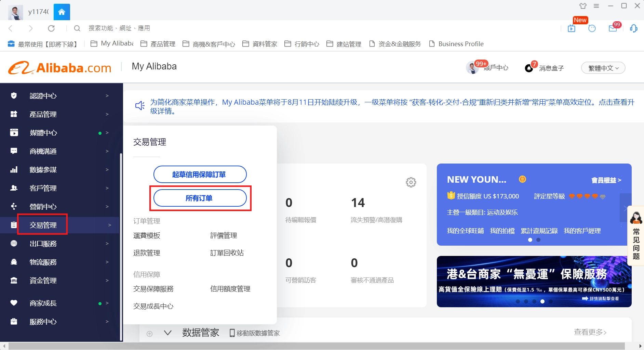The image size is (644, 350).
Task: Click the 產品管理 sidebar icon
Action: [x=14, y=114]
